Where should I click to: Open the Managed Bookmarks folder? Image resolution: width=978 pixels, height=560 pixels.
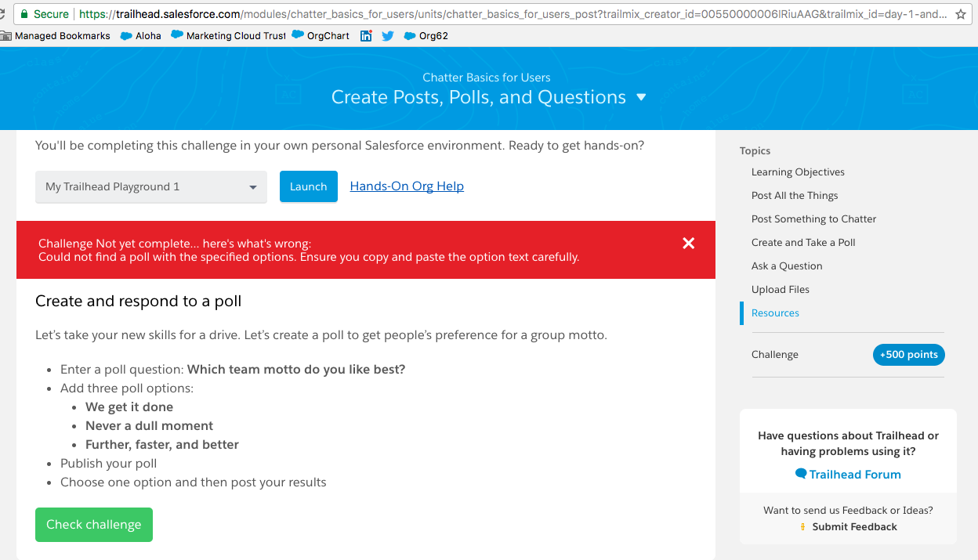56,35
